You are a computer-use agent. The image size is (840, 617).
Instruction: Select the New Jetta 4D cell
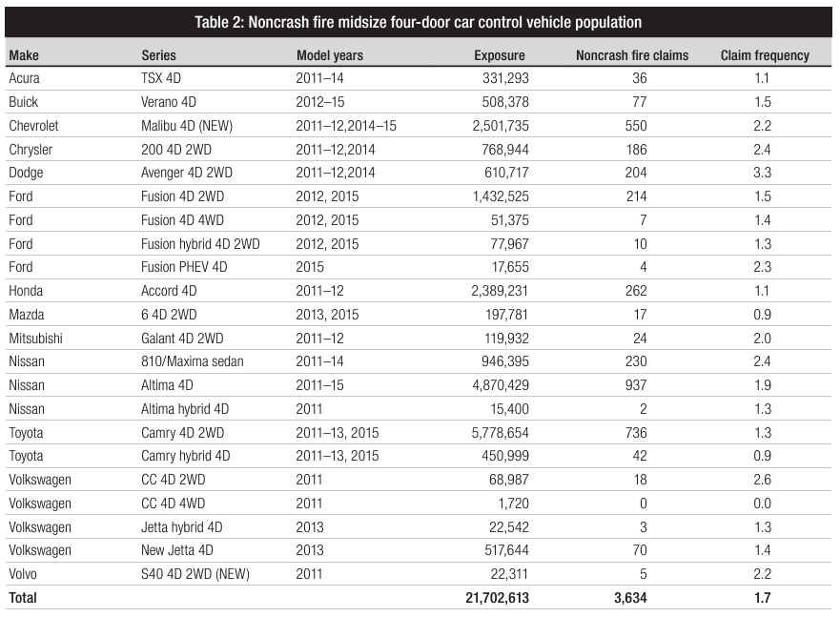[x=176, y=550]
